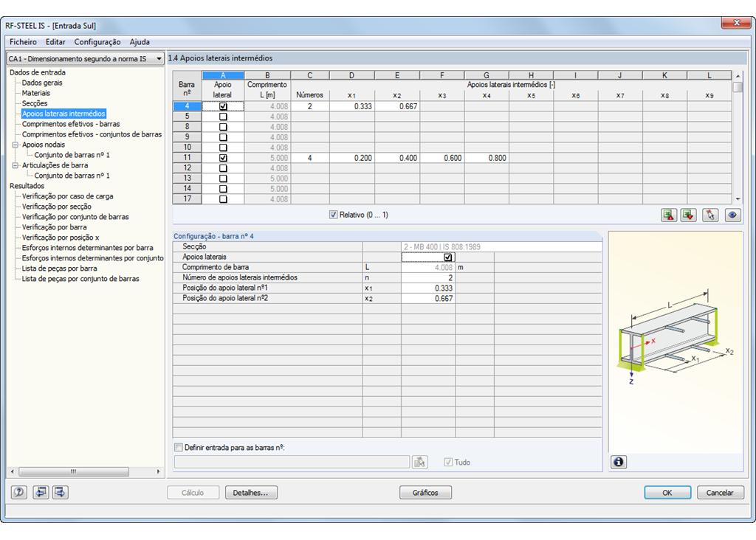Click the Excel export icon with up arrow
This screenshot has width=756, height=540.
[669, 215]
